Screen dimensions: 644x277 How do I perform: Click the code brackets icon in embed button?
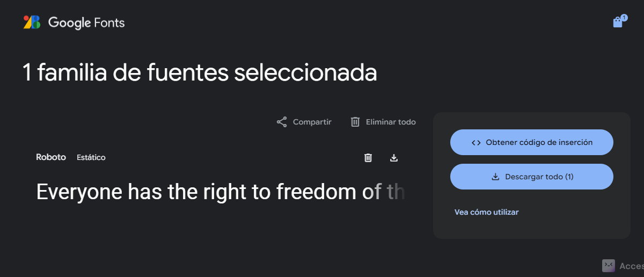476,143
